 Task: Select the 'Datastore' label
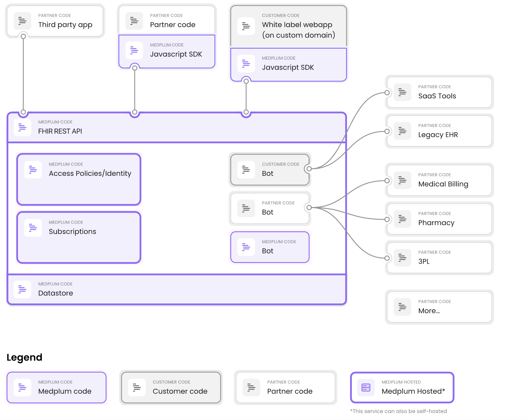click(x=56, y=293)
